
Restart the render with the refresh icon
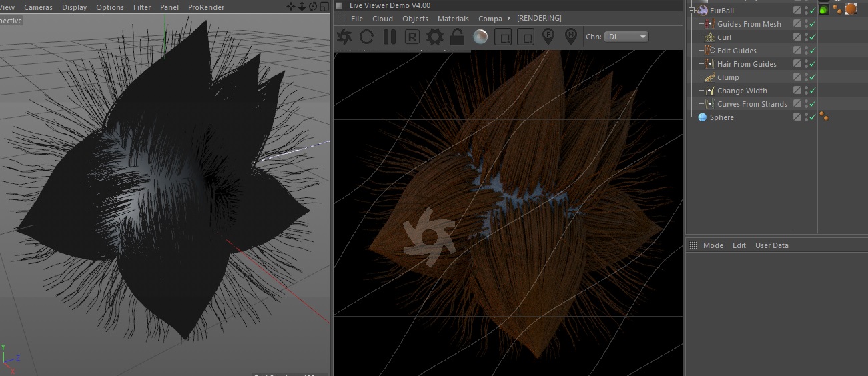coord(366,37)
